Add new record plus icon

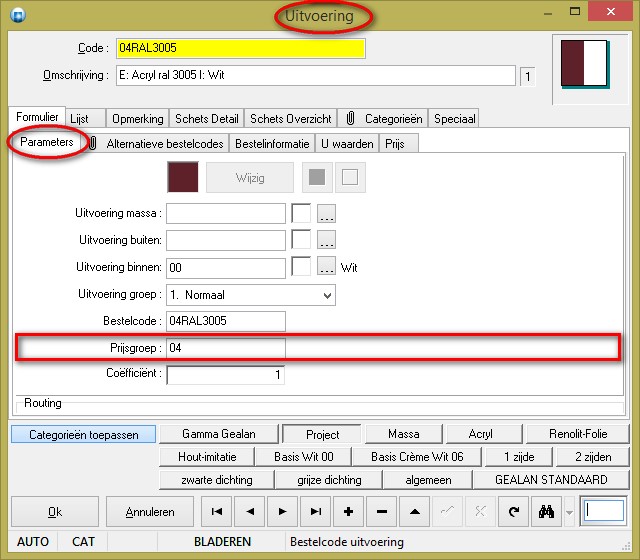[348, 511]
